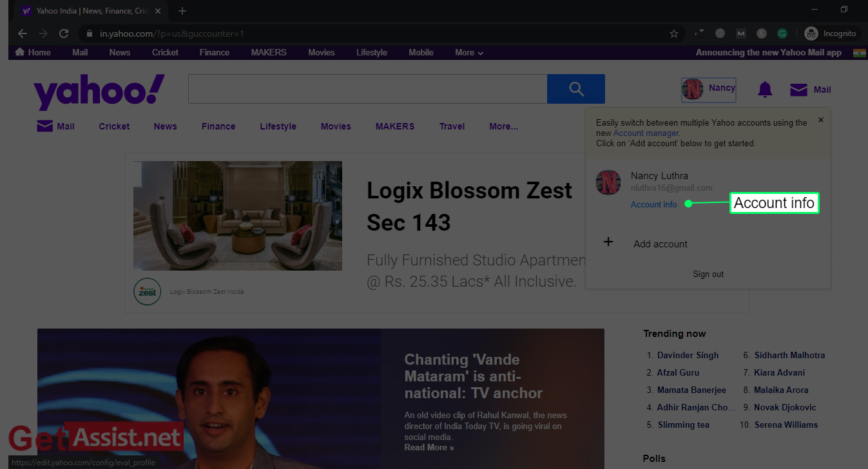Open the Logix Blossom Zest ad image

(238, 215)
